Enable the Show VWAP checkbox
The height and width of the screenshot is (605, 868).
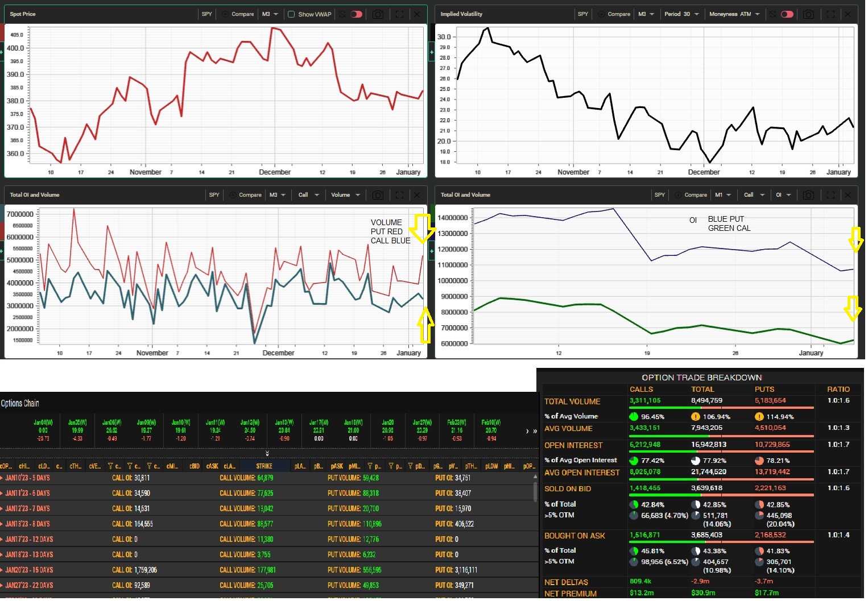(291, 14)
